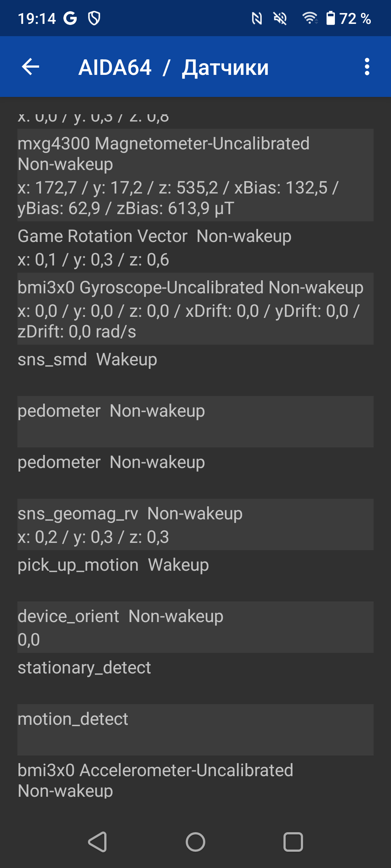Select the Game Rotation Vector row

(195, 247)
